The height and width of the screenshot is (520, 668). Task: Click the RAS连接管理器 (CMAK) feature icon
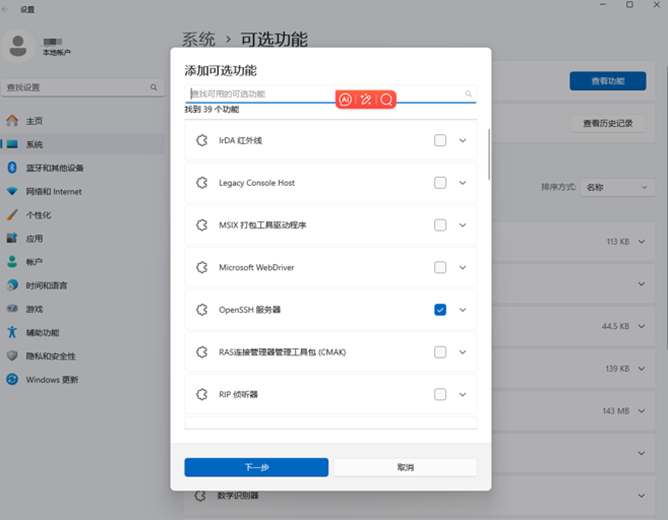202,352
